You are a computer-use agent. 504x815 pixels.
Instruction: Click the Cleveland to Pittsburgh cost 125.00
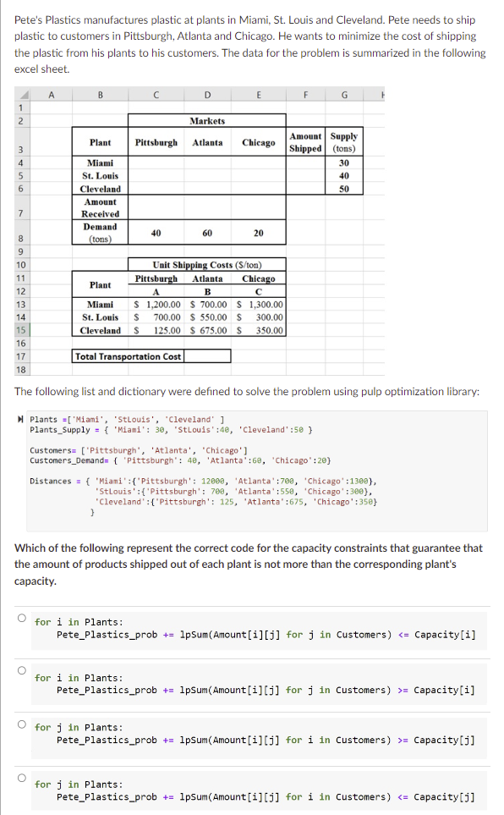tap(156, 330)
